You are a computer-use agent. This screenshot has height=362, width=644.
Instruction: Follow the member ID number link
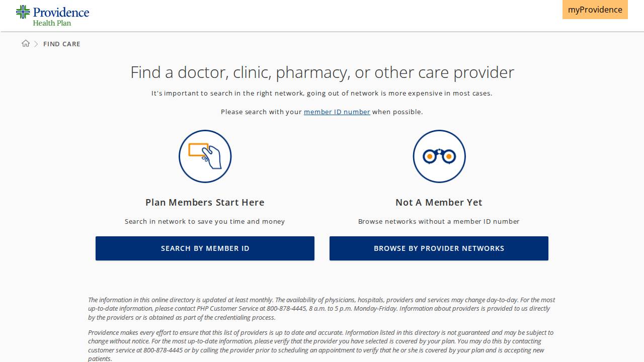click(337, 112)
